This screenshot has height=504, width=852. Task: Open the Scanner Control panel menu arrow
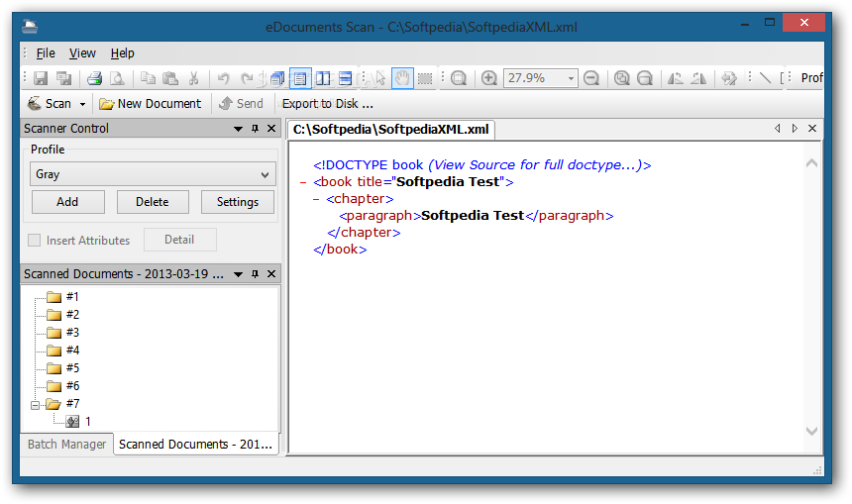coord(238,129)
